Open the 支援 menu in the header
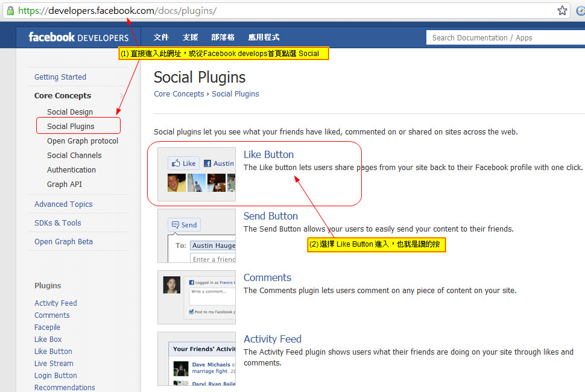The width and height of the screenshot is (585, 392). pos(190,37)
